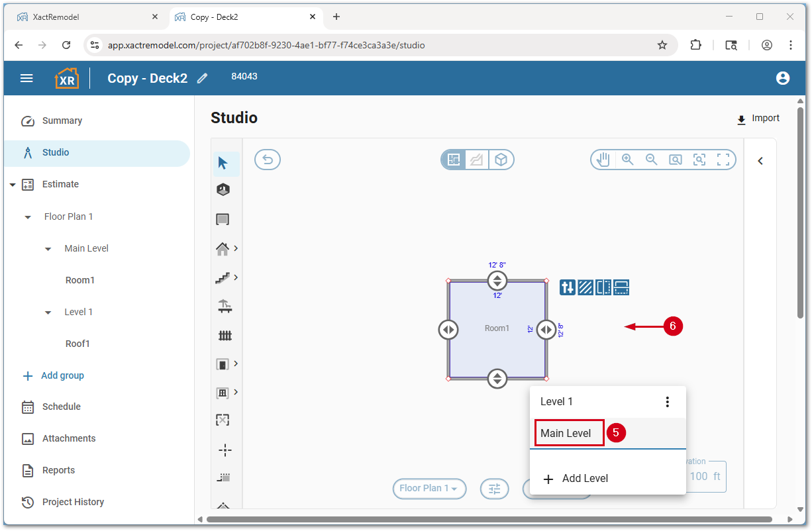Viewport: 812px width, 531px height.
Task: Open Level 1 three-dot options menu
Action: coord(668,402)
